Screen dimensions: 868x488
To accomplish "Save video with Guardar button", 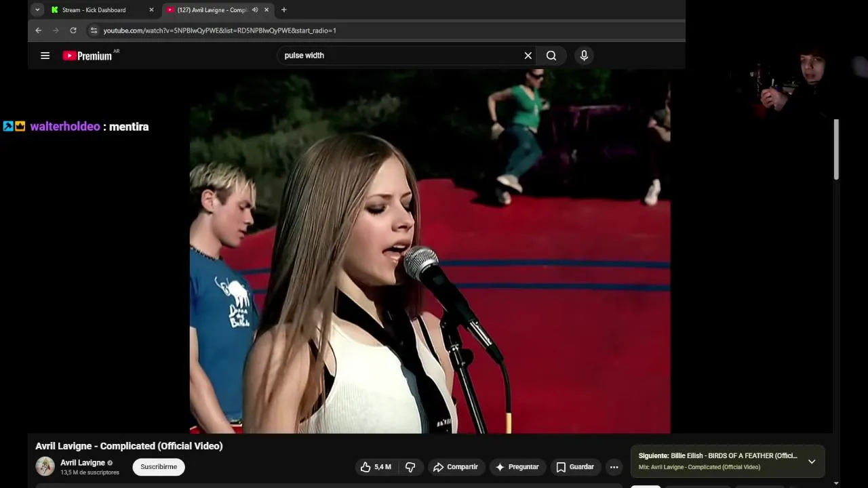I will (x=575, y=467).
